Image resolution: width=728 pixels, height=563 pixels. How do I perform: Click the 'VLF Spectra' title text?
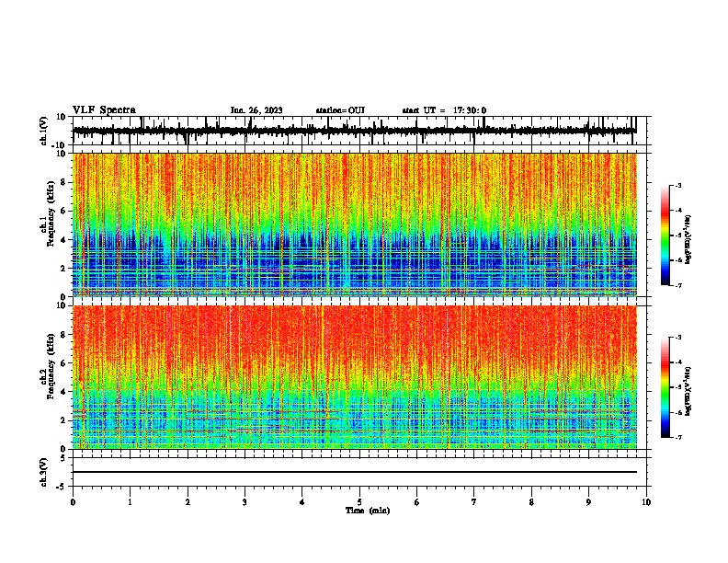104,110
